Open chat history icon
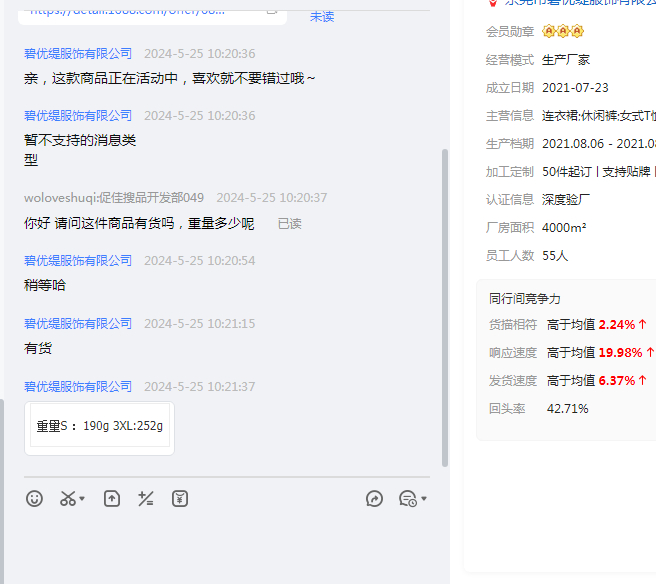Screen dimensions: 656x584 click(407, 499)
